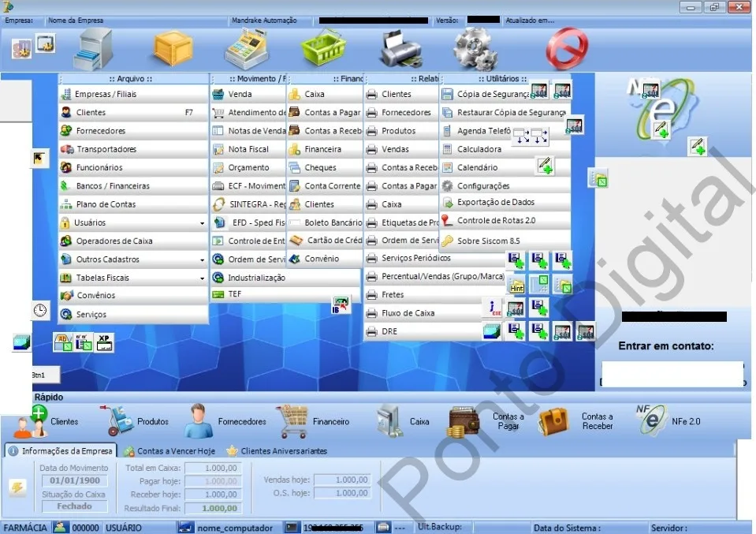Open Configurações utility

tap(505, 185)
